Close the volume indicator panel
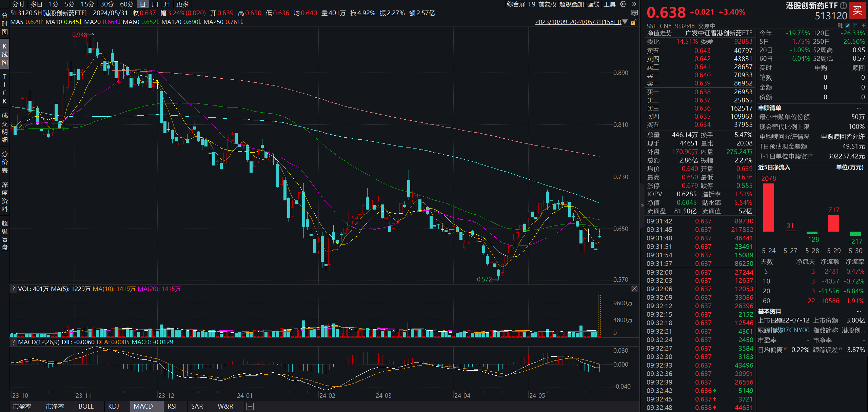This screenshot has width=868, height=412. (x=634, y=289)
